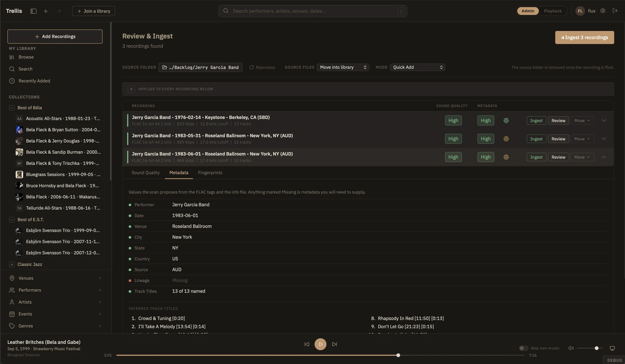625x364 pixels.
Task: Review the 1983-05-31 Roseland recording
Action: tap(558, 139)
